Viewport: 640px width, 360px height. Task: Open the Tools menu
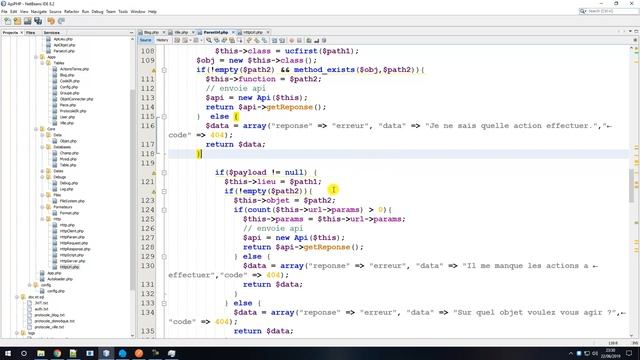tap(123, 11)
